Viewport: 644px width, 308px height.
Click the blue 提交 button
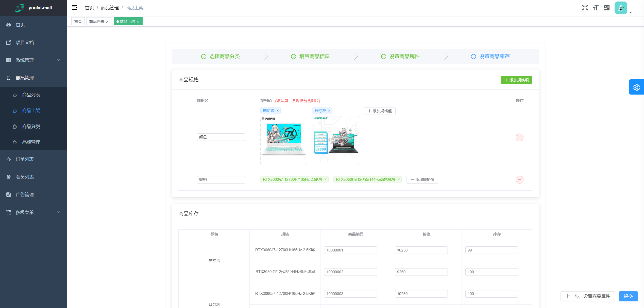click(x=628, y=296)
